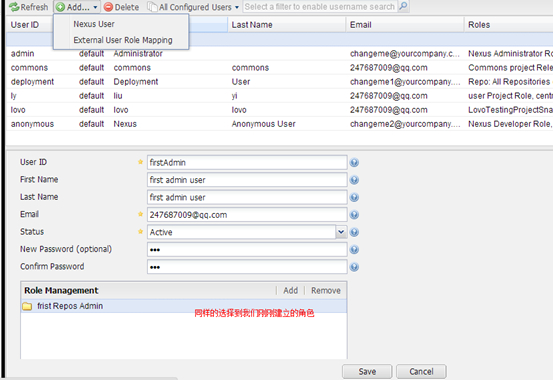Click help icon next to Confirm Password

[x=354, y=267]
